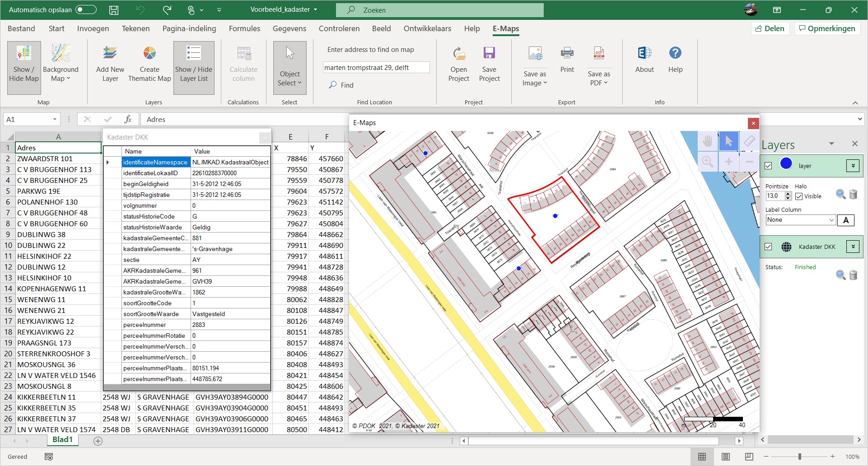The height and width of the screenshot is (466, 868).
Task: Click the Delen button
Action: coord(770,28)
